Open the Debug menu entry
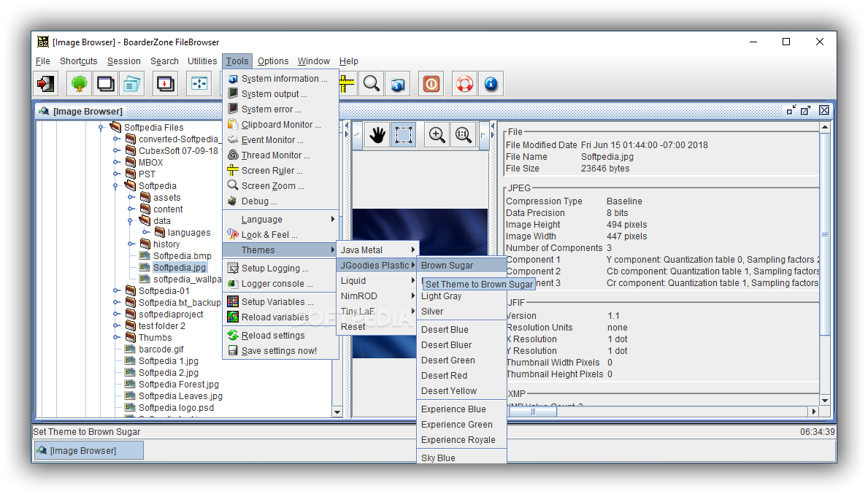 pos(280,201)
